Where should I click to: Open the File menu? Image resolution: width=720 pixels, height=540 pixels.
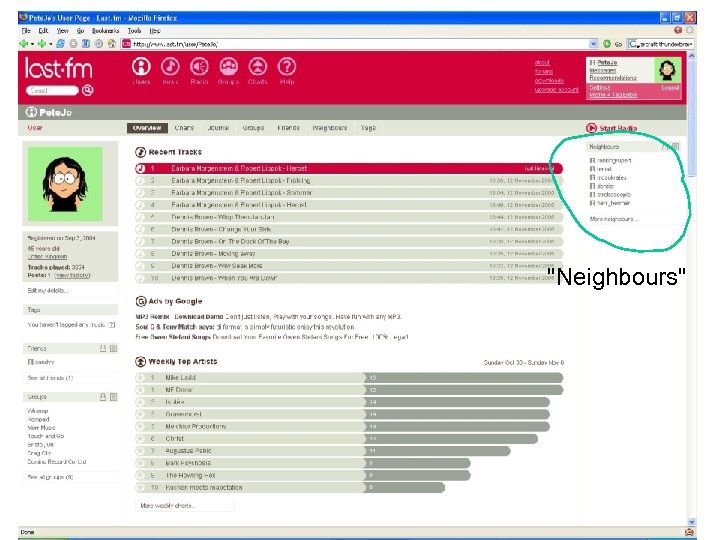[26, 31]
